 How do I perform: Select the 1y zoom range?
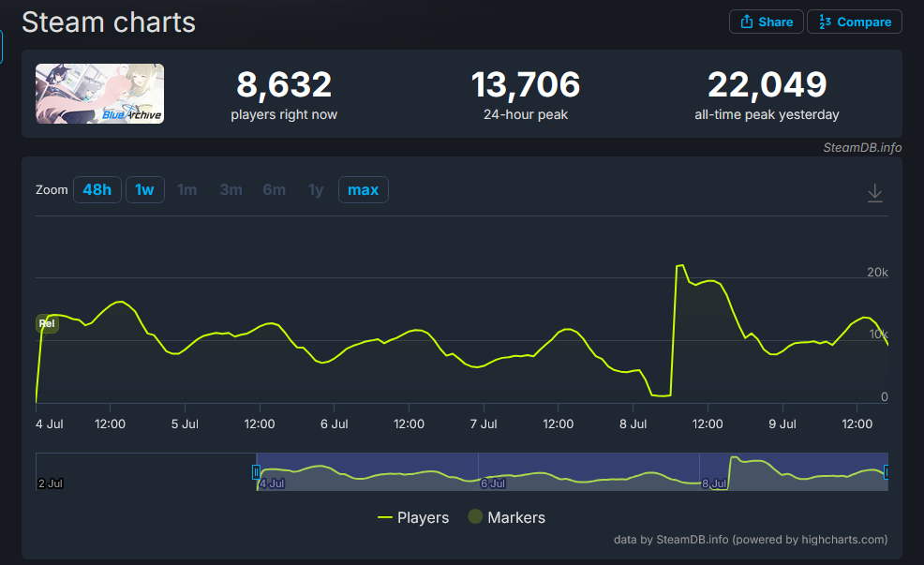point(316,189)
